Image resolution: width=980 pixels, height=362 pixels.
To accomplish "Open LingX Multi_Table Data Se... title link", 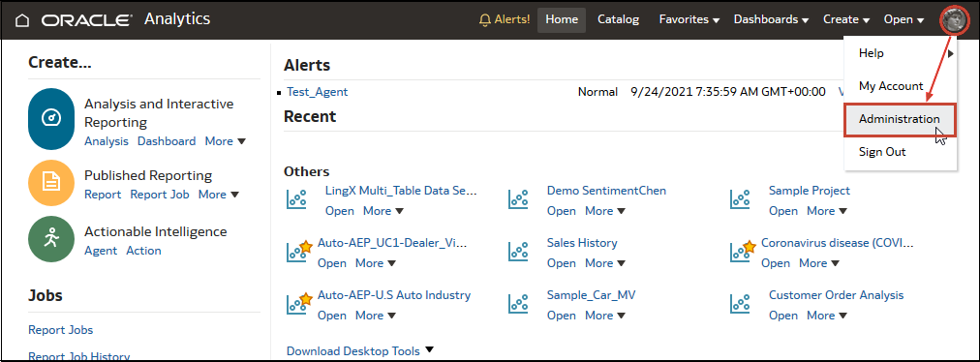I will click(x=401, y=191).
